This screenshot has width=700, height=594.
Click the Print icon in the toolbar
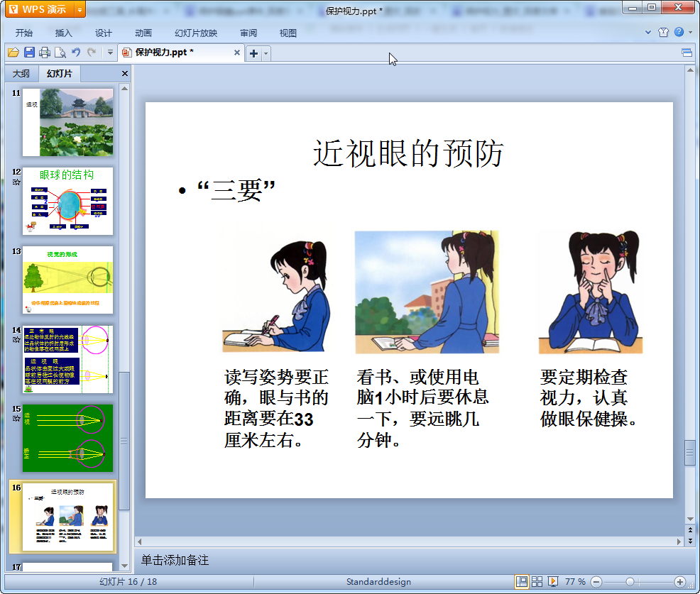[45, 53]
